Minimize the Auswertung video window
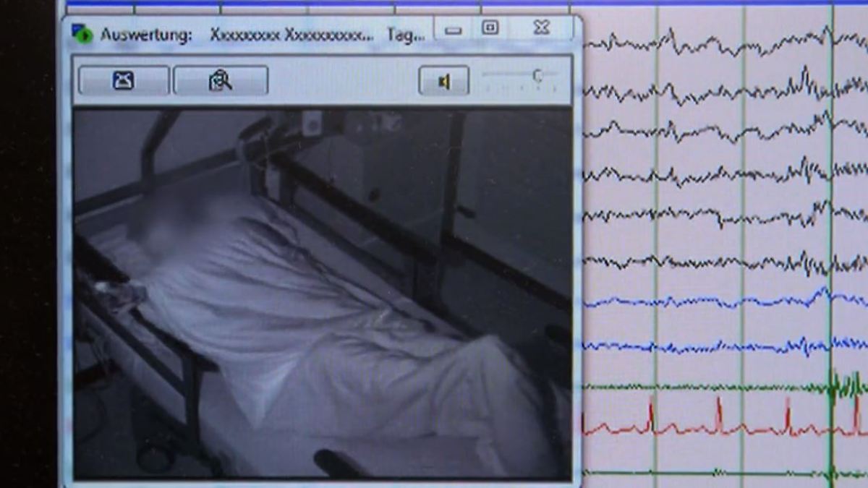 click(454, 29)
